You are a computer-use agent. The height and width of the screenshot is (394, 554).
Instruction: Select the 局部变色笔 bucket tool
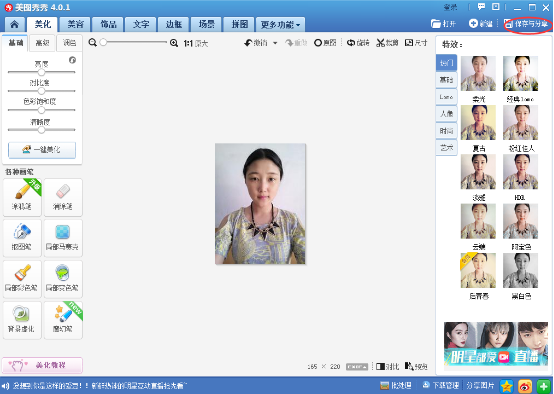pos(63,279)
